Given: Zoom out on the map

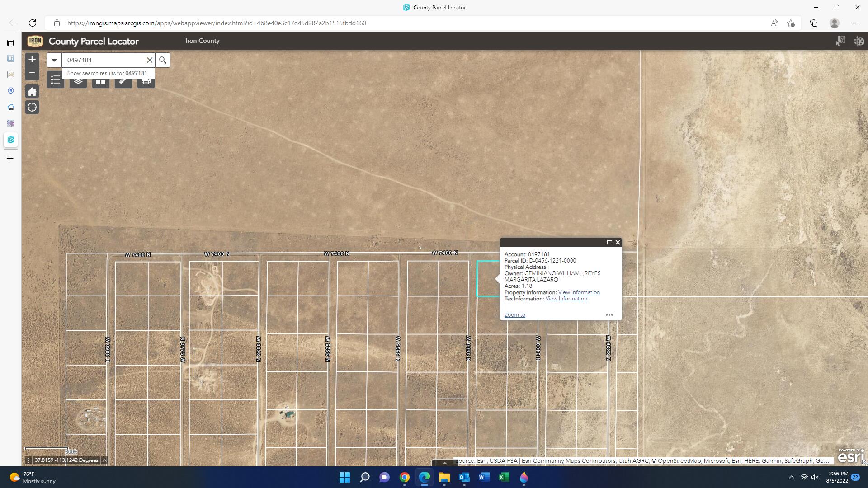Looking at the screenshot, I should click(x=32, y=72).
